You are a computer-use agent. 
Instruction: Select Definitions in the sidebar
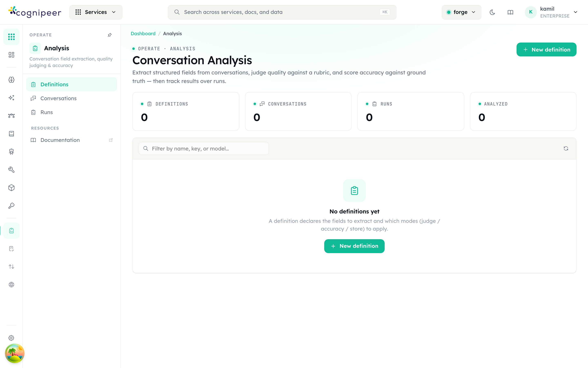(71, 84)
